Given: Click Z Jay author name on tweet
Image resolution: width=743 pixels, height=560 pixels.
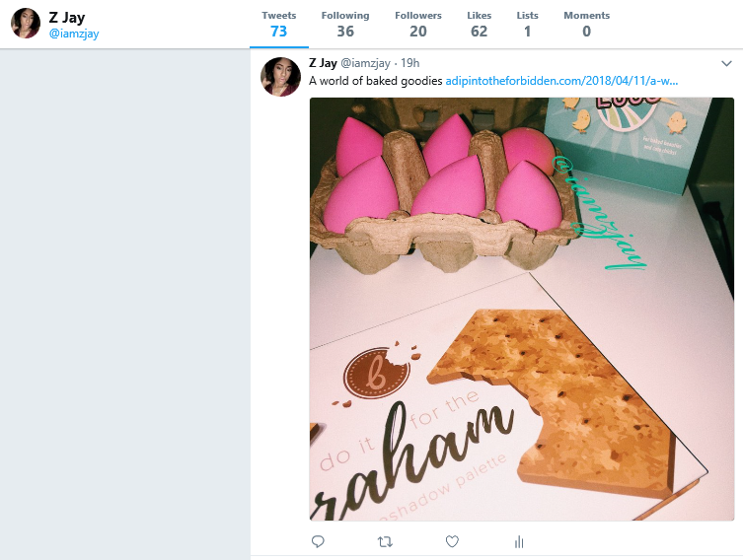Looking at the screenshot, I should point(324,63).
